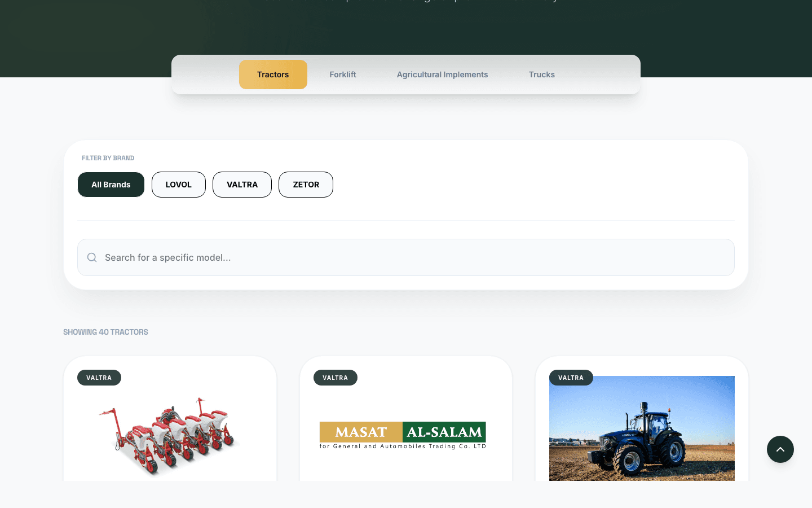Click the 'Showing 40 Tractors' text
This screenshot has height=508, width=812.
[105, 332]
